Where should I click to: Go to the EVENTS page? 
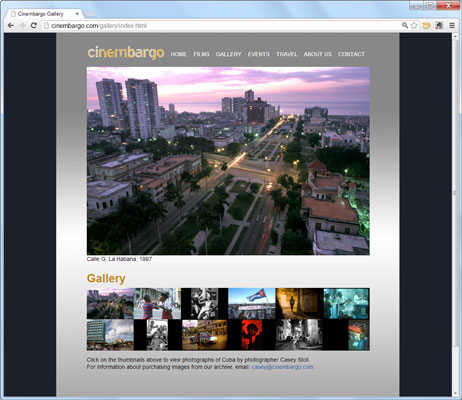tap(258, 54)
